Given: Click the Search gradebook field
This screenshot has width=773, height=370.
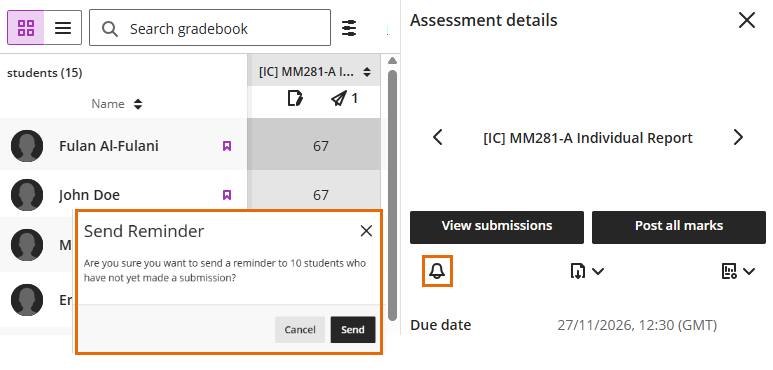Looking at the screenshot, I should pos(210,28).
